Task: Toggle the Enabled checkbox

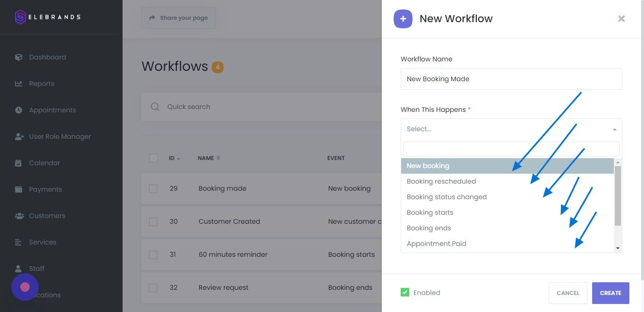Action: click(x=405, y=292)
